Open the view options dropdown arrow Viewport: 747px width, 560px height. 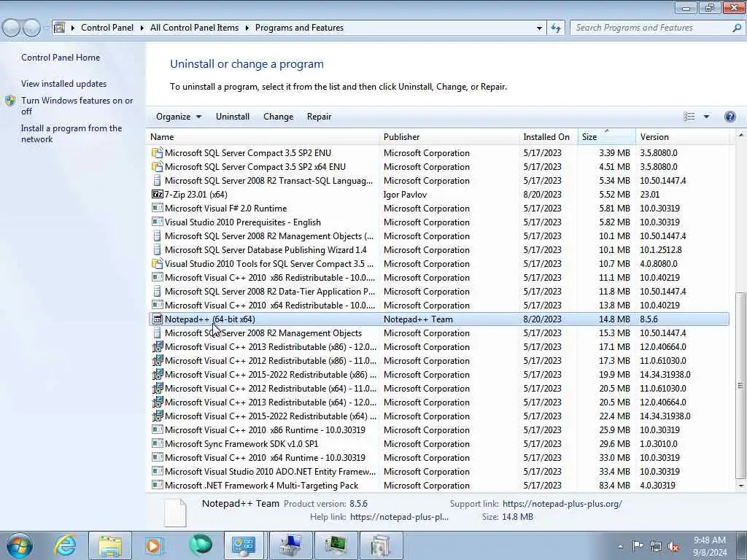(706, 117)
